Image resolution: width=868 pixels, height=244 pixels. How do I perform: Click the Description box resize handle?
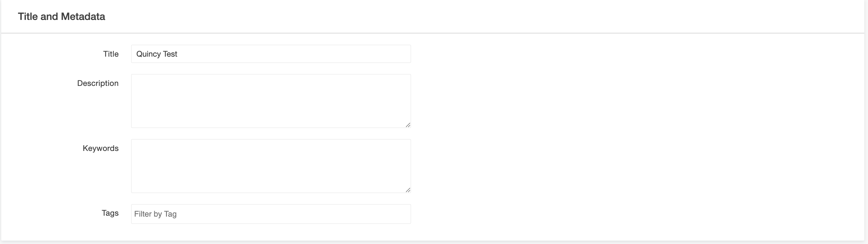point(408,125)
